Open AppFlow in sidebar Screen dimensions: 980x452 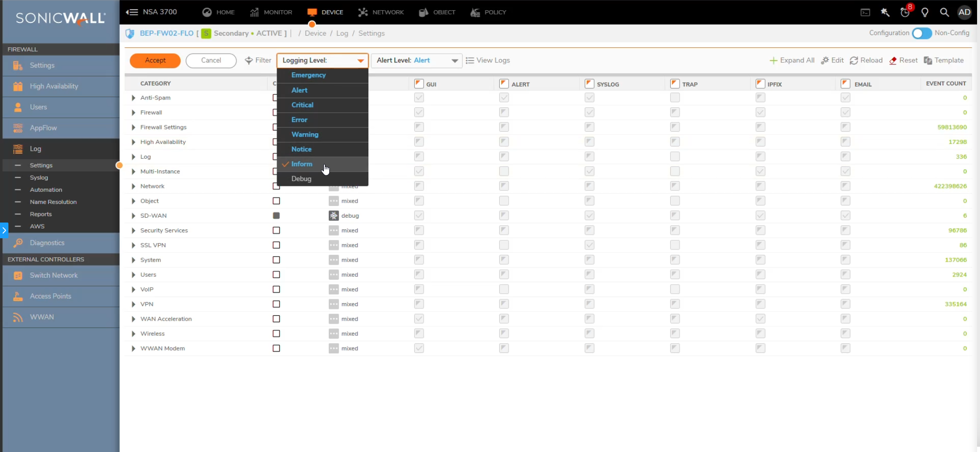pyautogui.click(x=61, y=128)
